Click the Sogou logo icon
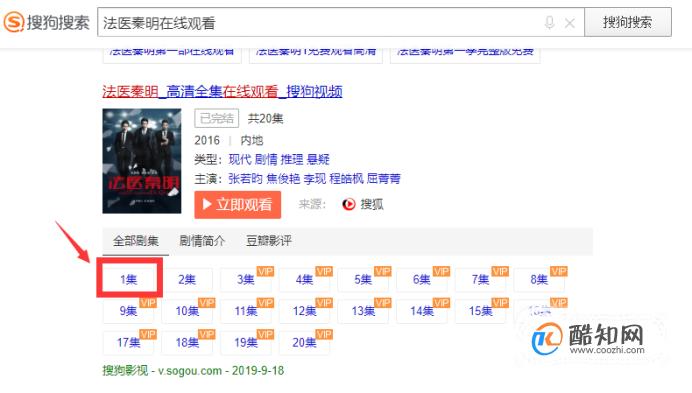Screen dimensions: 692x393 coord(14,22)
